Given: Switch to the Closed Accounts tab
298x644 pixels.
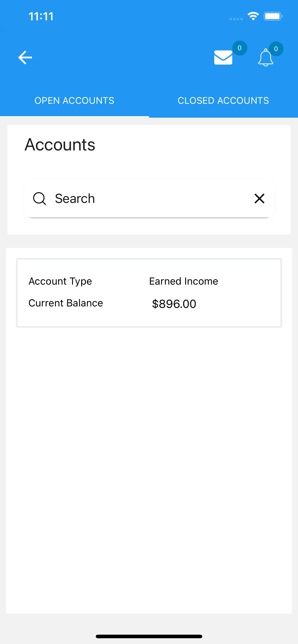Looking at the screenshot, I should (x=223, y=100).
